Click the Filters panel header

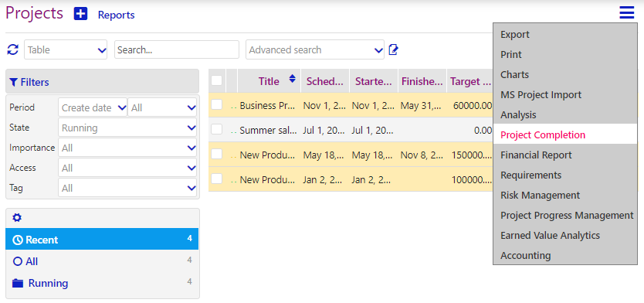pyautogui.click(x=102, y=81)
